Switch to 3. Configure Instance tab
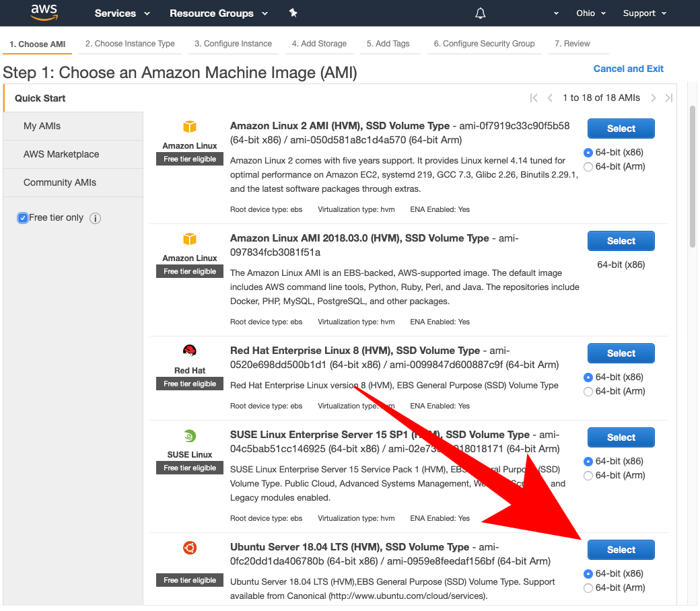The image size is (700, 611). point(233,44)
